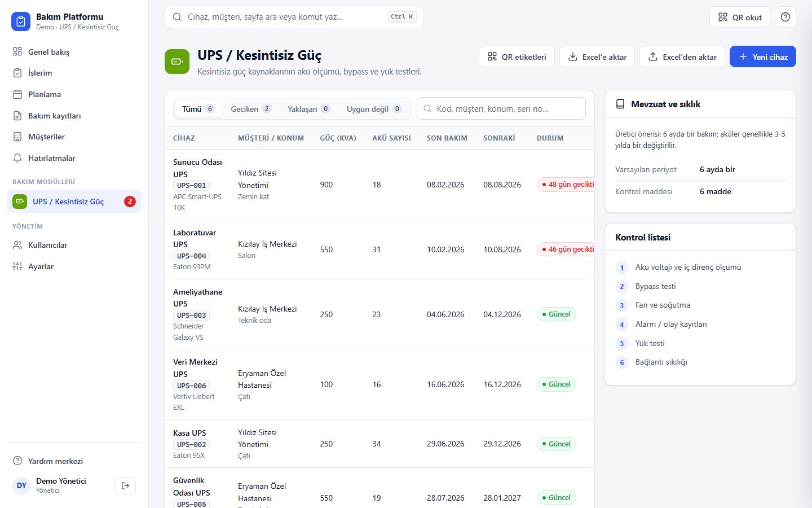Screen dimensions: 812x508
Task: Select the Ameliyathane UPS row name
Action: point(197,297)
